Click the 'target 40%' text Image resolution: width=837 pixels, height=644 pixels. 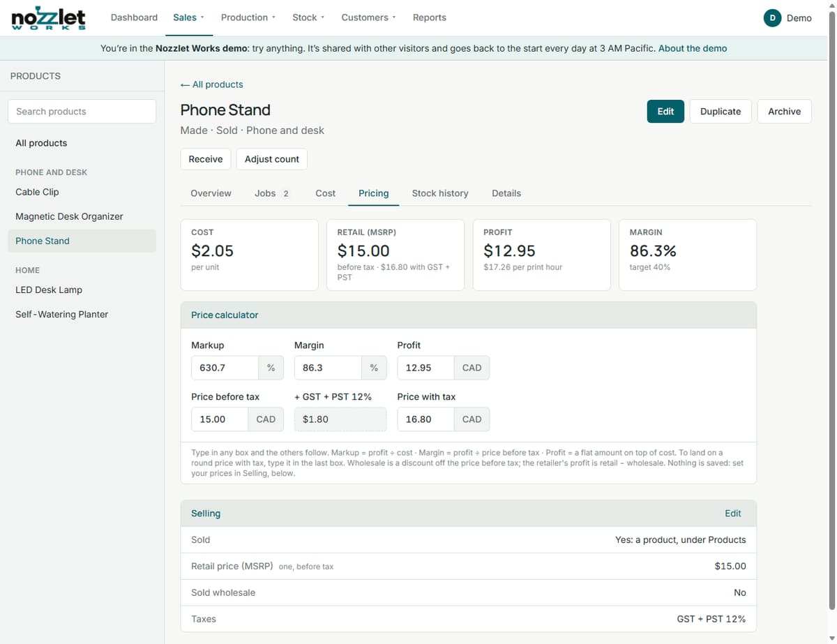point(650,267)
